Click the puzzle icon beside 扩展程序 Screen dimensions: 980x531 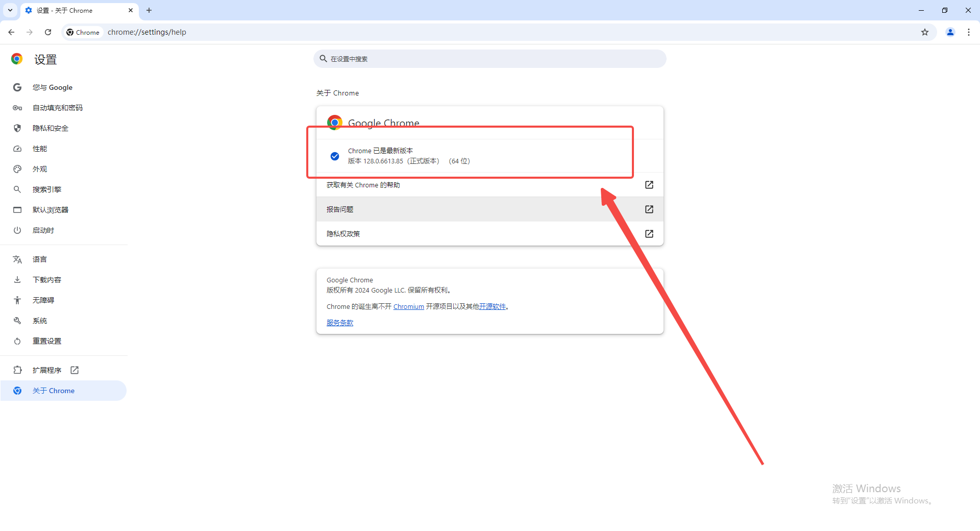click(17, 370)
